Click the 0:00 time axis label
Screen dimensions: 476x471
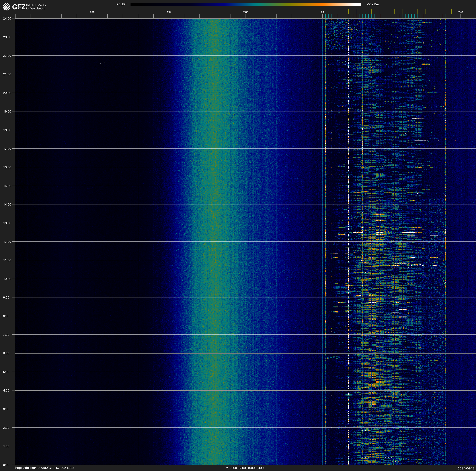tap(6, 465)
